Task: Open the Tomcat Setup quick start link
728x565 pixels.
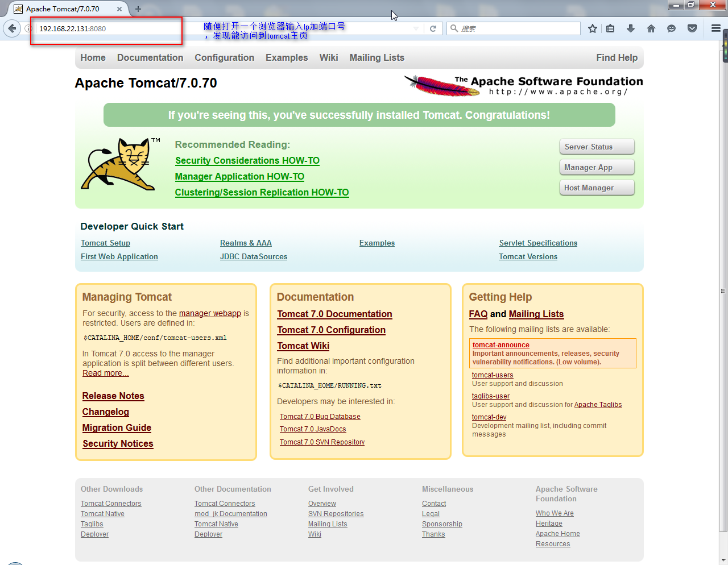Action: [x=105, y=243]
